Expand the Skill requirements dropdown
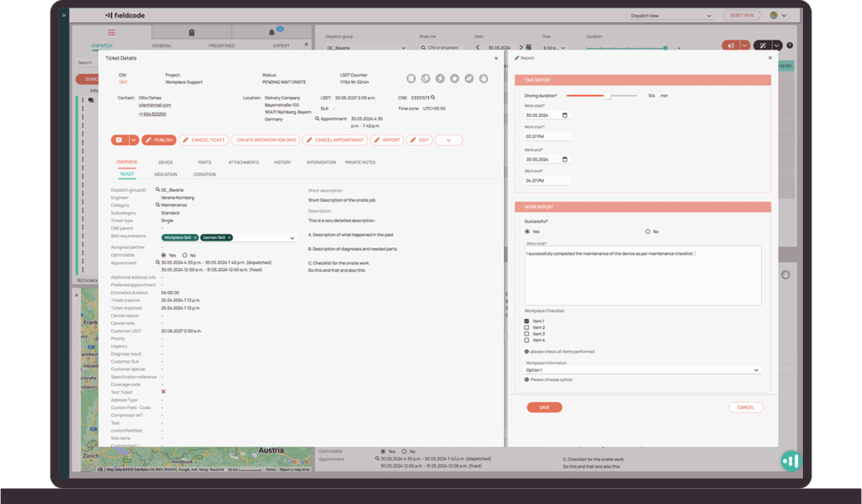 [x=292, y=238]
